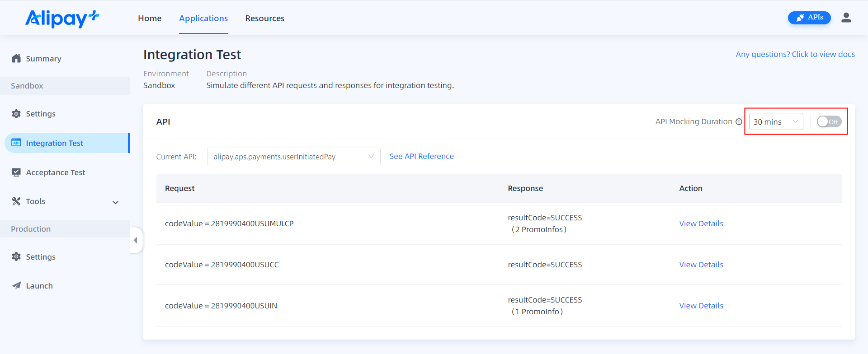868x354 pixels.
Task: Click the Sandbox Settings gear icon
Action: [x=16, y=114]
